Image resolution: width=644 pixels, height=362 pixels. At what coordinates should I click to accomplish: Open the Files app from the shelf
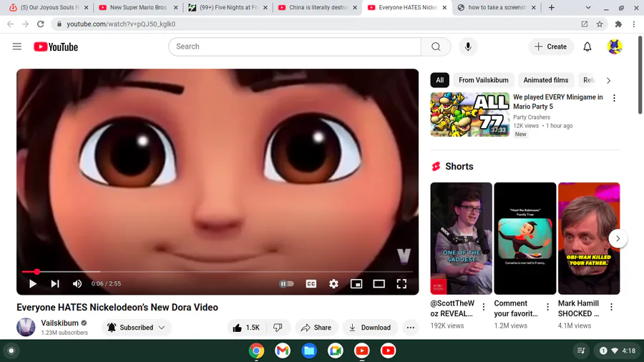[x=309, y=351]
